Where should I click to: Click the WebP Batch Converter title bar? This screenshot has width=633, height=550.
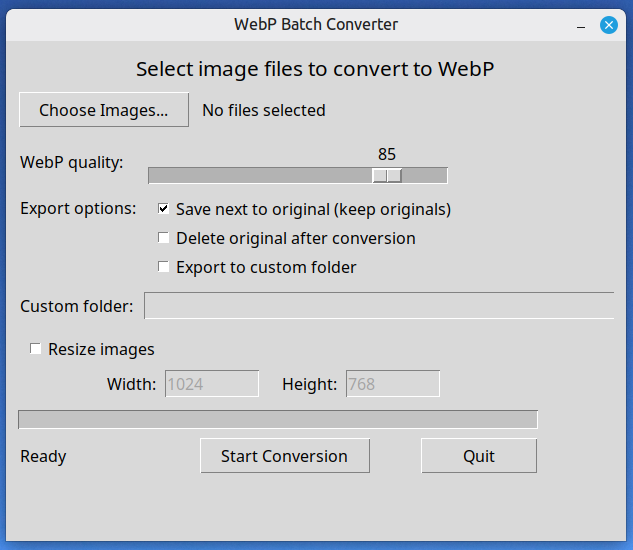click(316, 24)
